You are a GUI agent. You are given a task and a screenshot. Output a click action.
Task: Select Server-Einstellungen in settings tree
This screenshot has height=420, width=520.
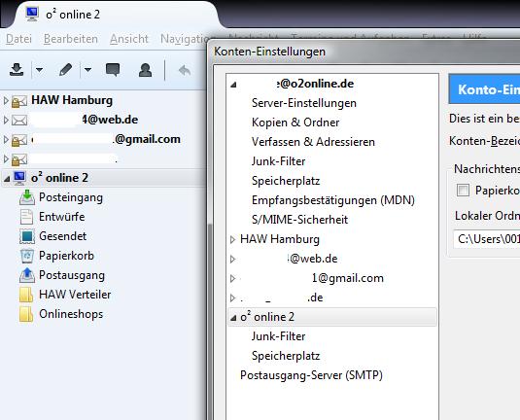(304, 103)
